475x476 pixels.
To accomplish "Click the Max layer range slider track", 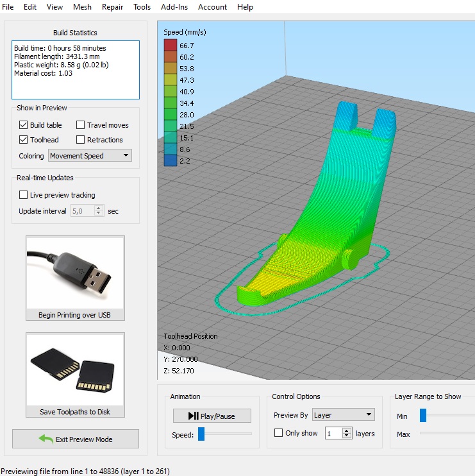I will coord(447,434).
